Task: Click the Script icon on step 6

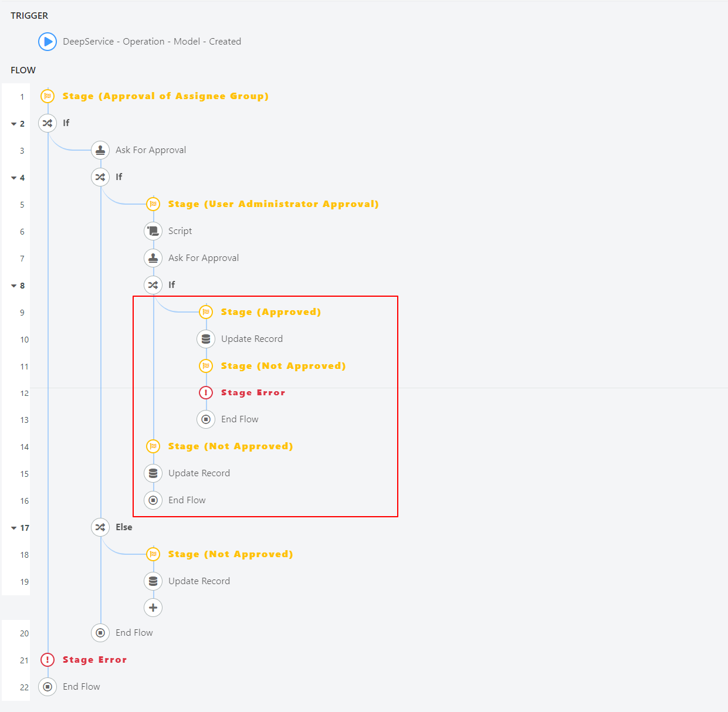Action: point(153,231)
